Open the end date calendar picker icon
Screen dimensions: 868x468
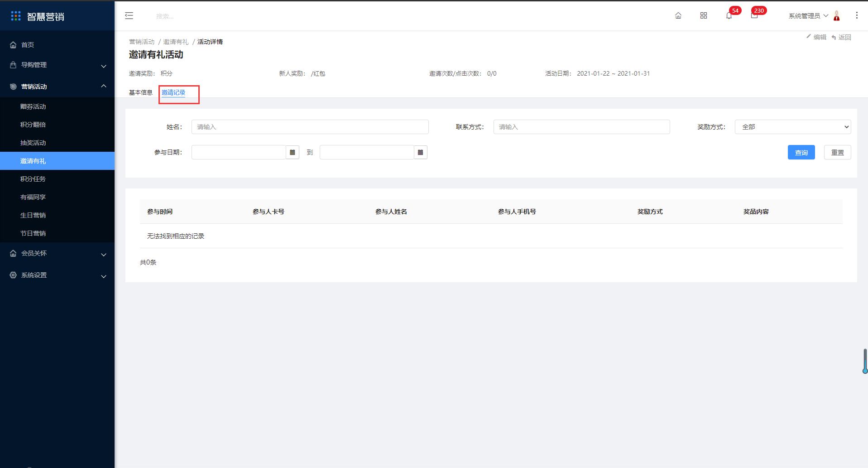click(421, 152)
